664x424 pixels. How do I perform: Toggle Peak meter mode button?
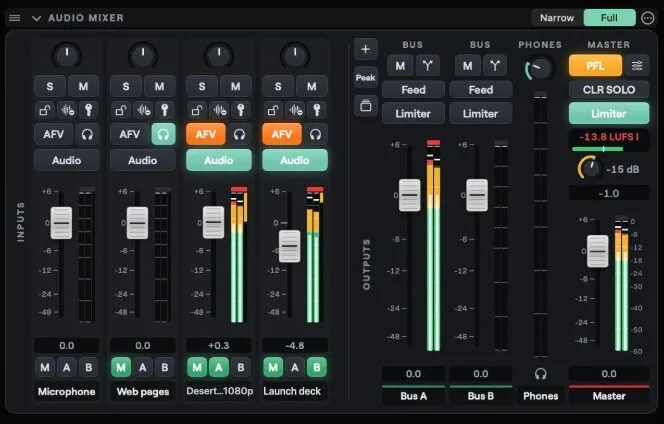[x=365, y=78]
